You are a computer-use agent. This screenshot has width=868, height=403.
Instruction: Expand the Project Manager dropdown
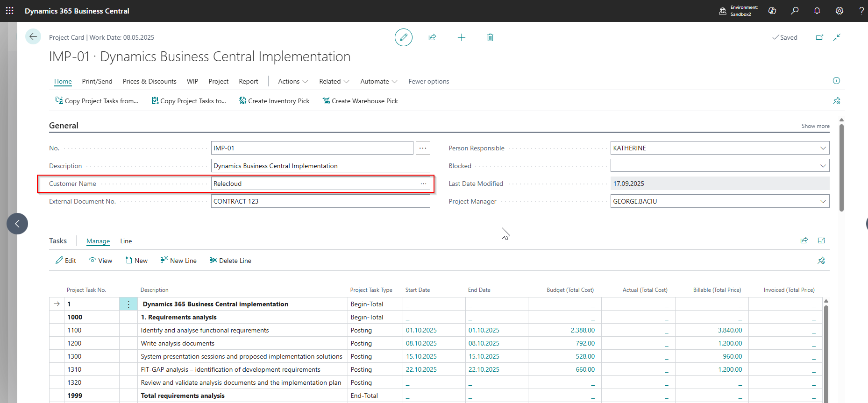pos(823,201)
